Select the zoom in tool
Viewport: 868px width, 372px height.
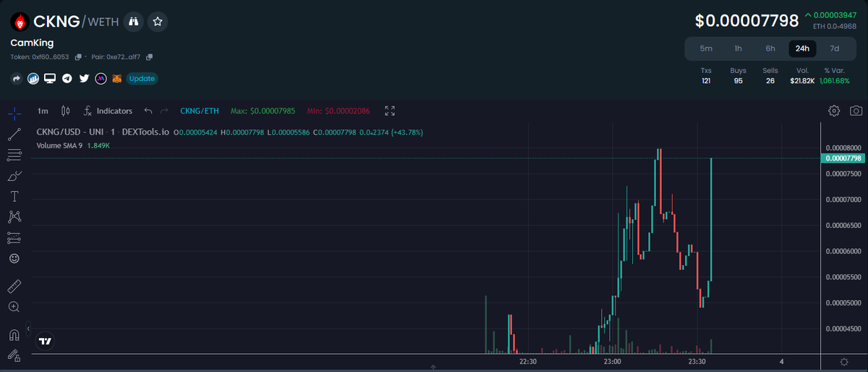point(14,307)
